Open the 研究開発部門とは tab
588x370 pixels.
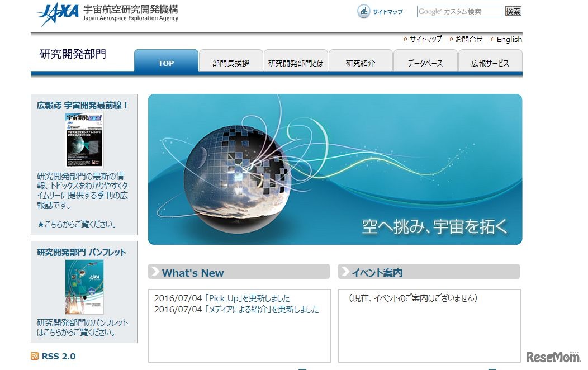(x=296, y=60)
